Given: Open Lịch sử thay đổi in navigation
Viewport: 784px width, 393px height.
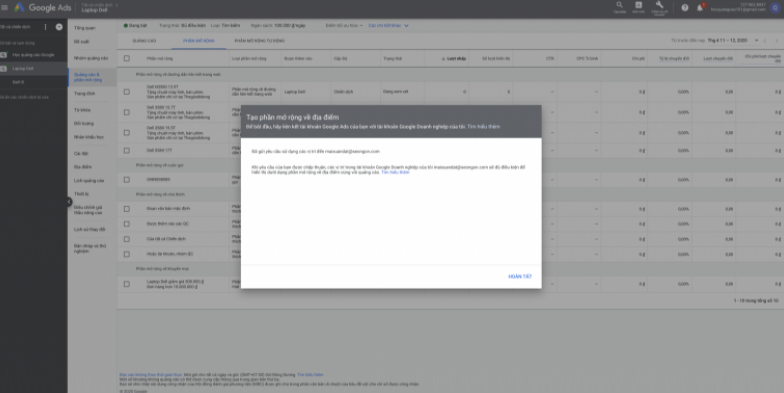Looking at the screenshot, I should 90,230.
